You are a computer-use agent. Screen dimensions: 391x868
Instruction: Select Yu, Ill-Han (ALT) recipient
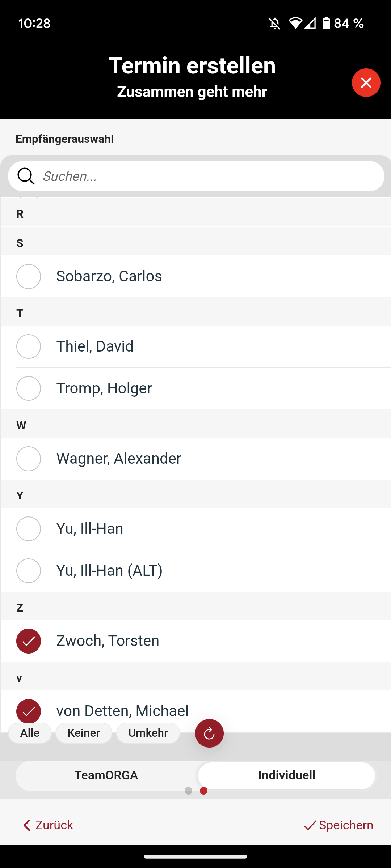click(29, 571)
